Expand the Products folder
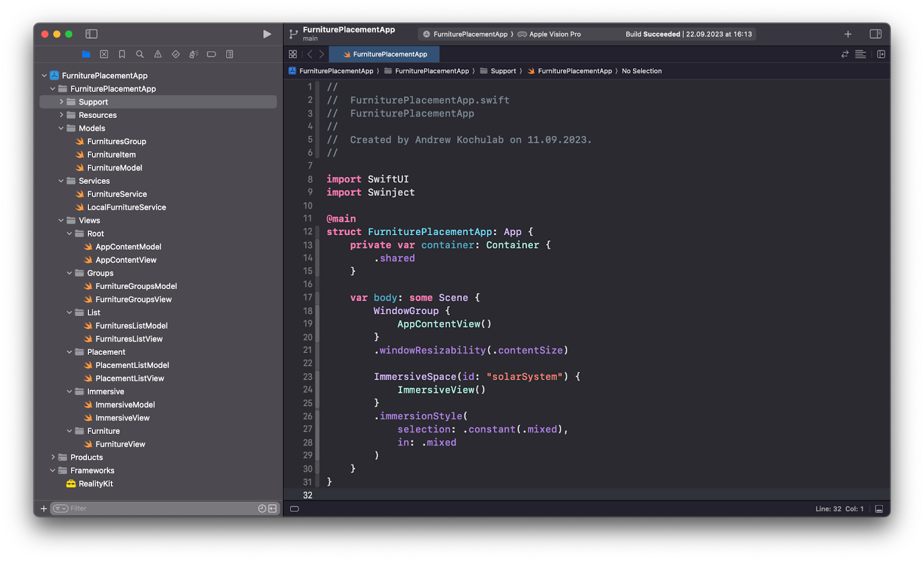 pyautogui.click(x=53, y=457)
